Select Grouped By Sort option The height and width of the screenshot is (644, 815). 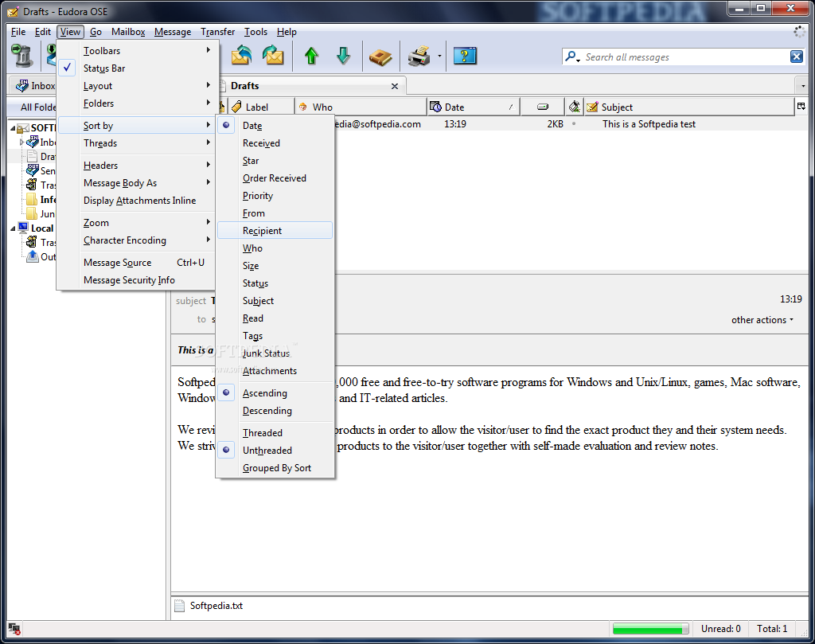(275, 468)
